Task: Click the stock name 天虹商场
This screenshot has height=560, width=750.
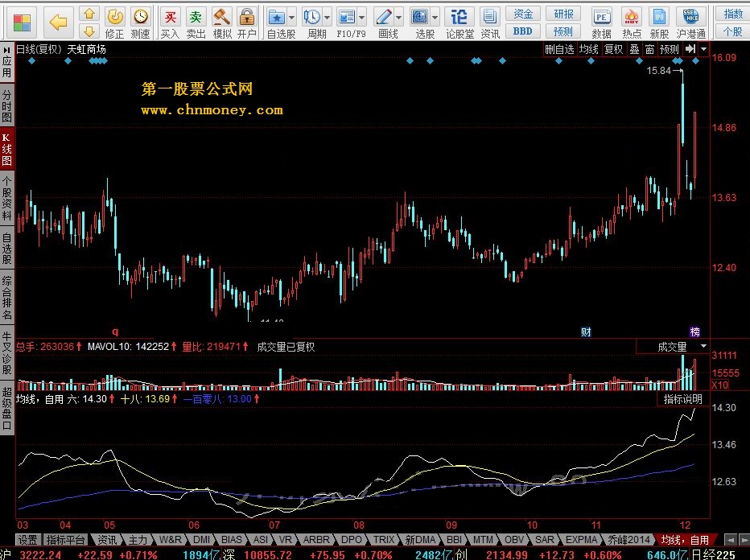Action: (87, 49)
